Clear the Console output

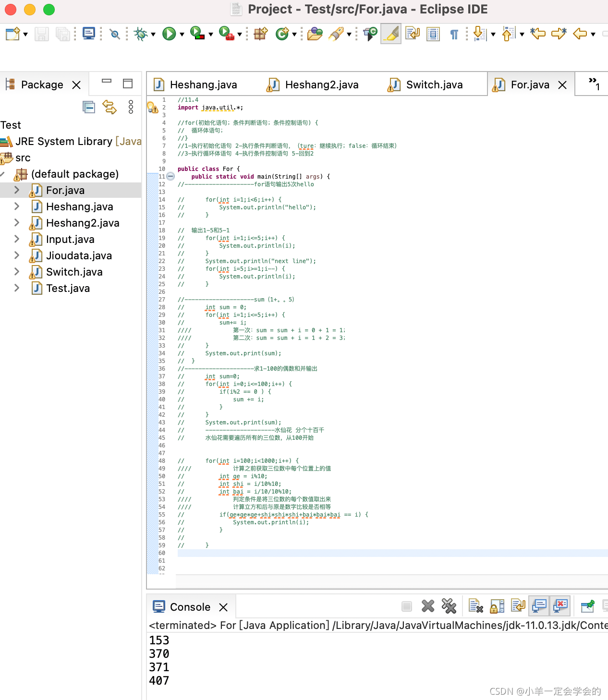click(475, 606)
